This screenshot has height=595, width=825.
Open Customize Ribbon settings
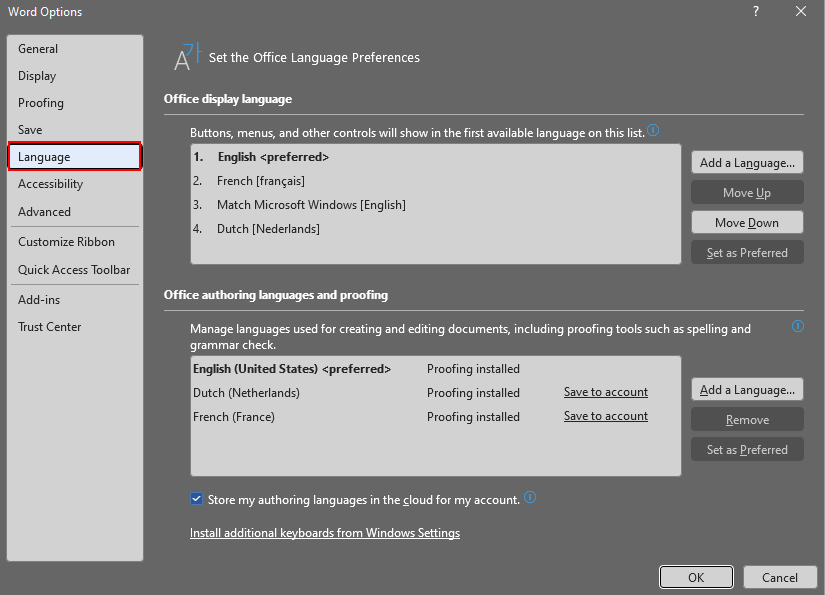point(75,241)
